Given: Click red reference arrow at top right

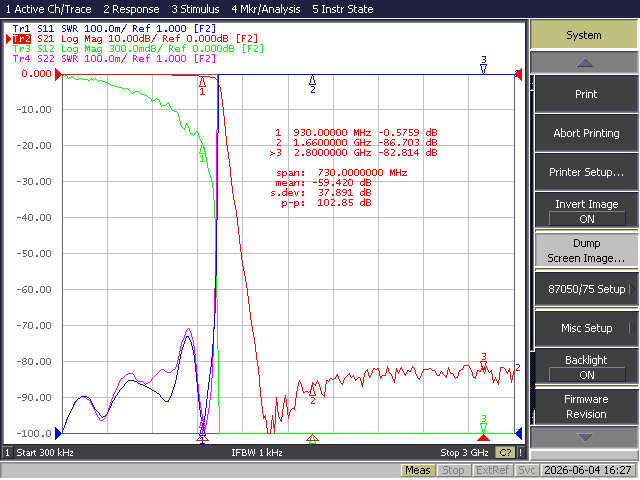Looking at the screenshot, I should [519, 74].
